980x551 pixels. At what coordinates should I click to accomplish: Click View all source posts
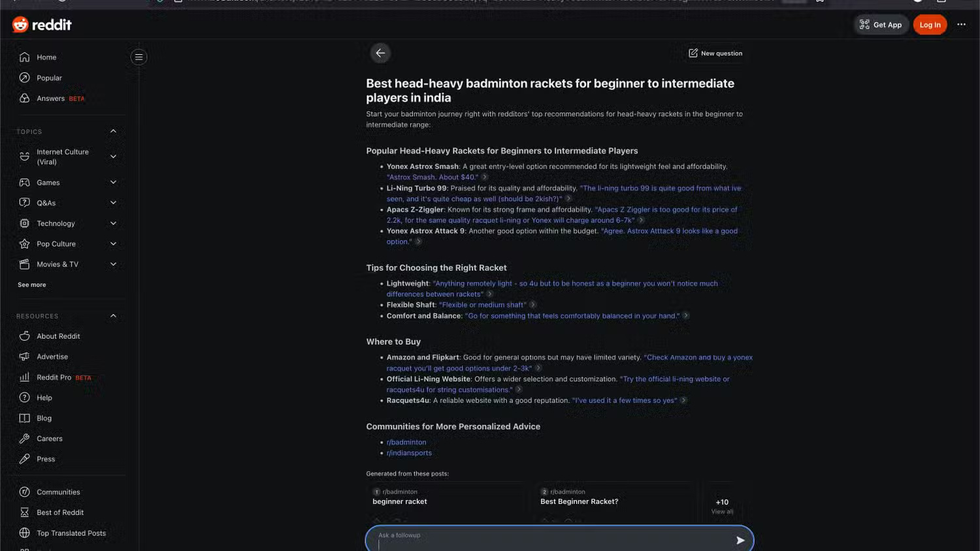721,507
